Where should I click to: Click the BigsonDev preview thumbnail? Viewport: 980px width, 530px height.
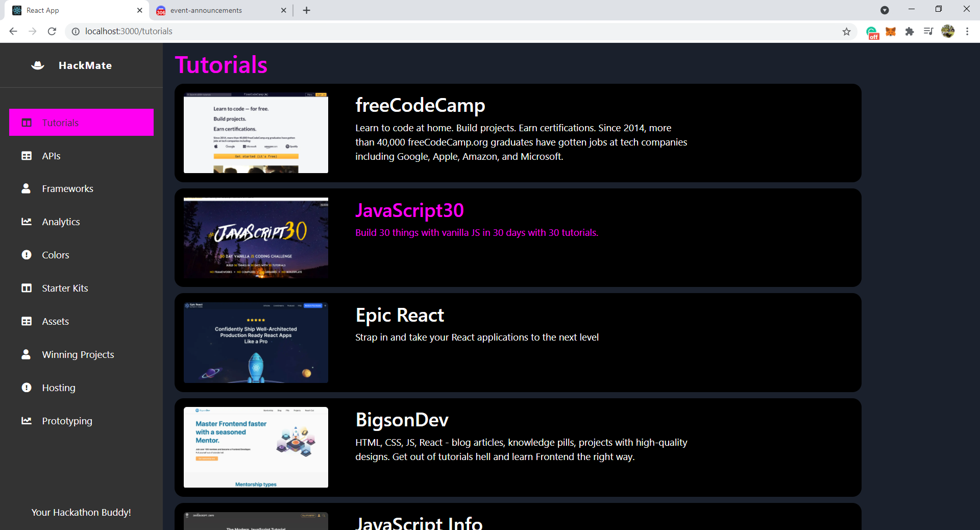coord(256,447)
